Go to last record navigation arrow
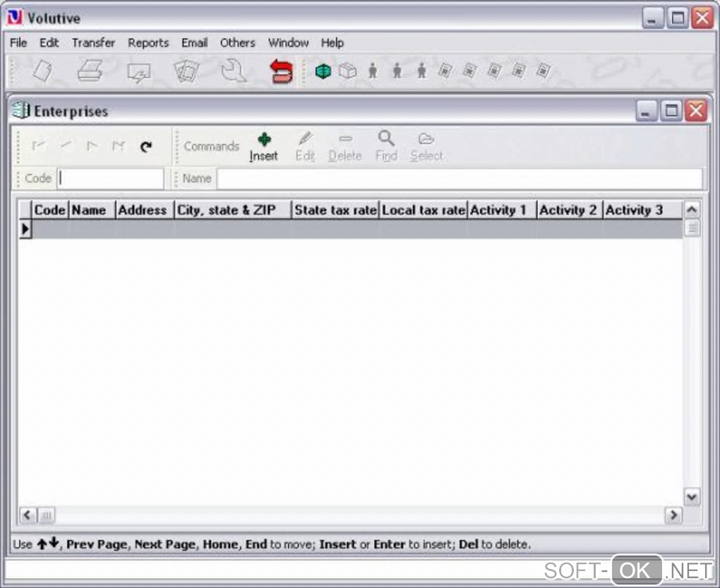720x588 pixels. point(119,146)
